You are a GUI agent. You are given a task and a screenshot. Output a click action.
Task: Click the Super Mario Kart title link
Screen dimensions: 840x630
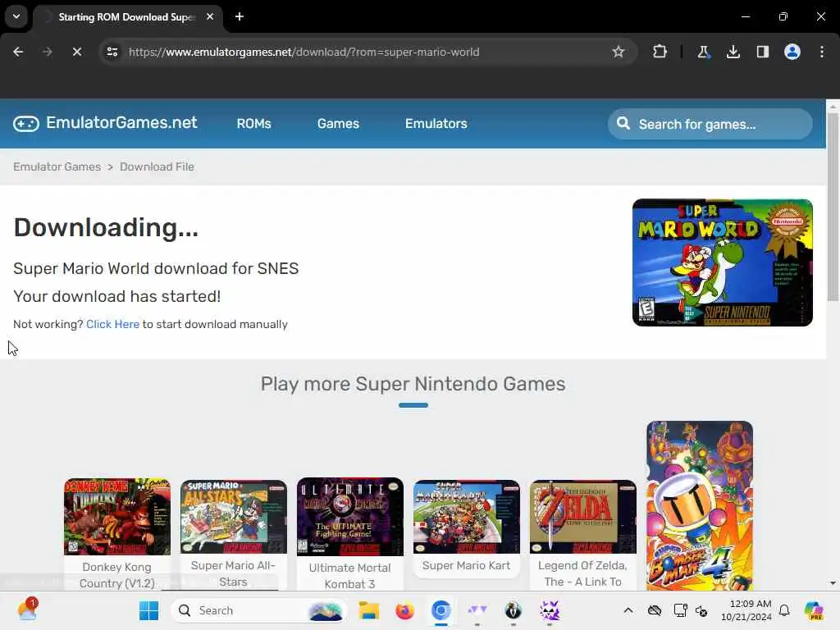(x=467, y=566)
